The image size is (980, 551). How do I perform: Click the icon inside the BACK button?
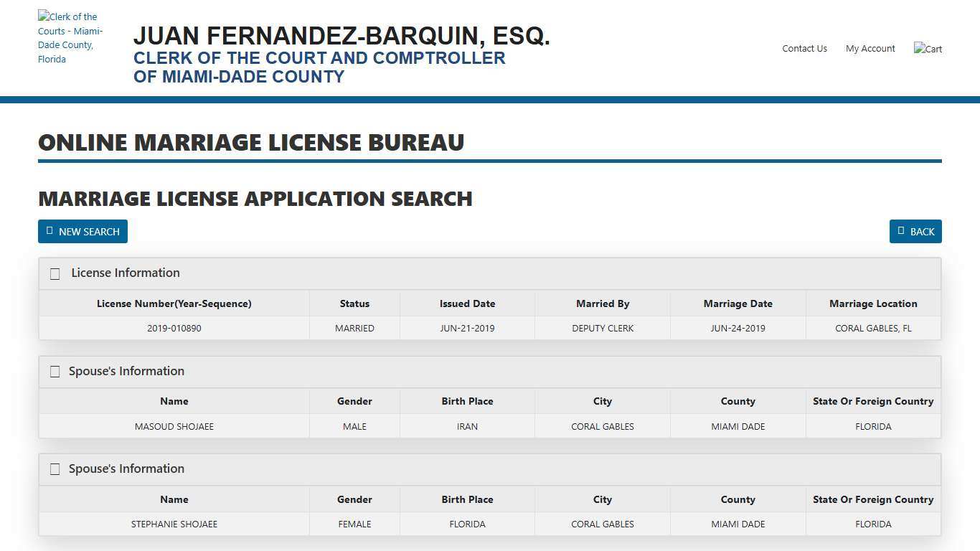pos(900,230)
